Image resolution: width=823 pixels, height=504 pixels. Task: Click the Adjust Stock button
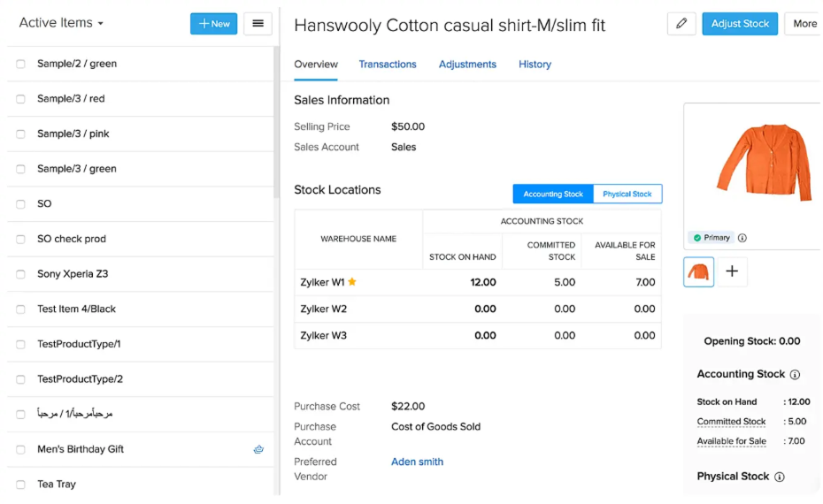739,24
